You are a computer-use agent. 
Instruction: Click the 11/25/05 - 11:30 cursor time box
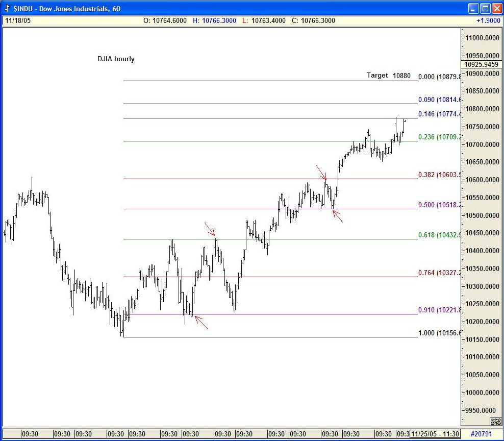435,434
